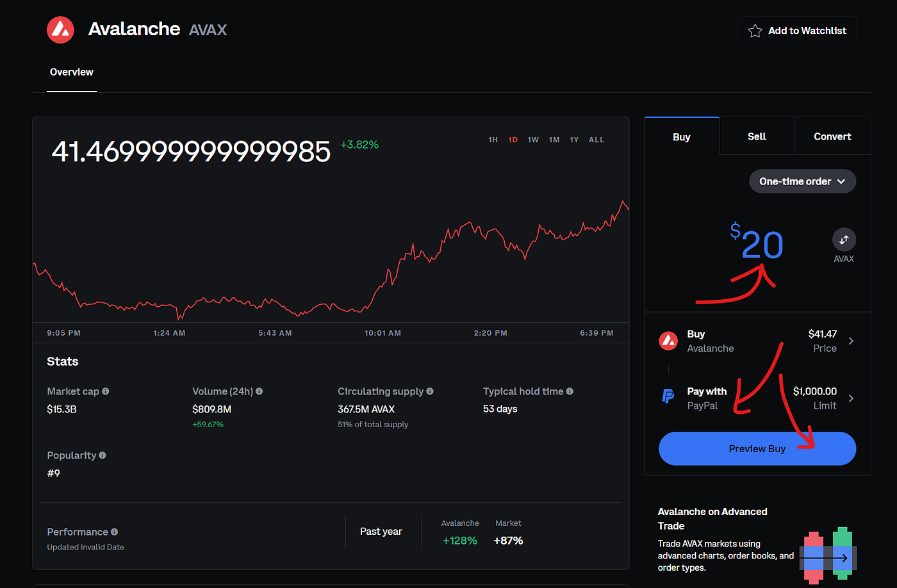897x588 pixels.
Task: Click the Preview Buy button
Action: [x=757, y=448]
